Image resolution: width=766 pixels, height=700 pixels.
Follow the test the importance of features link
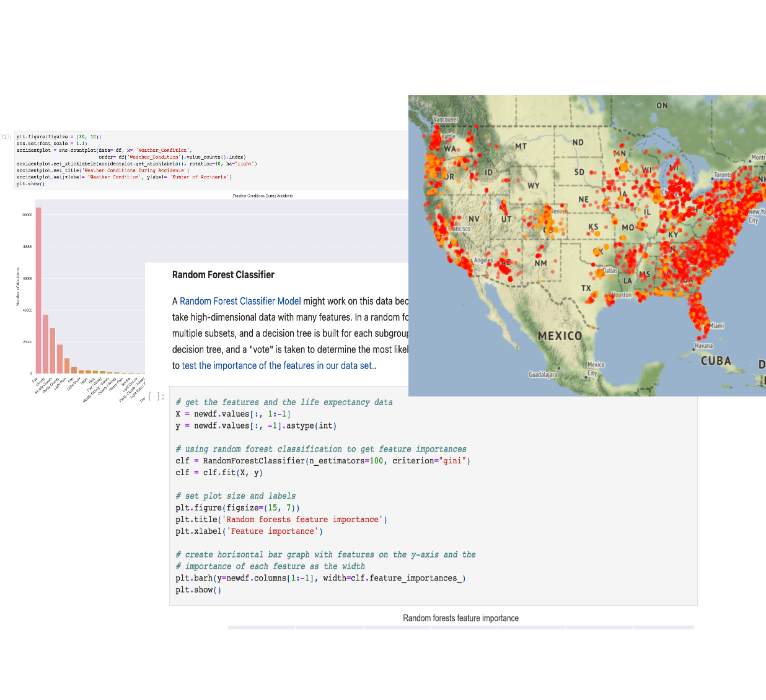278,365
